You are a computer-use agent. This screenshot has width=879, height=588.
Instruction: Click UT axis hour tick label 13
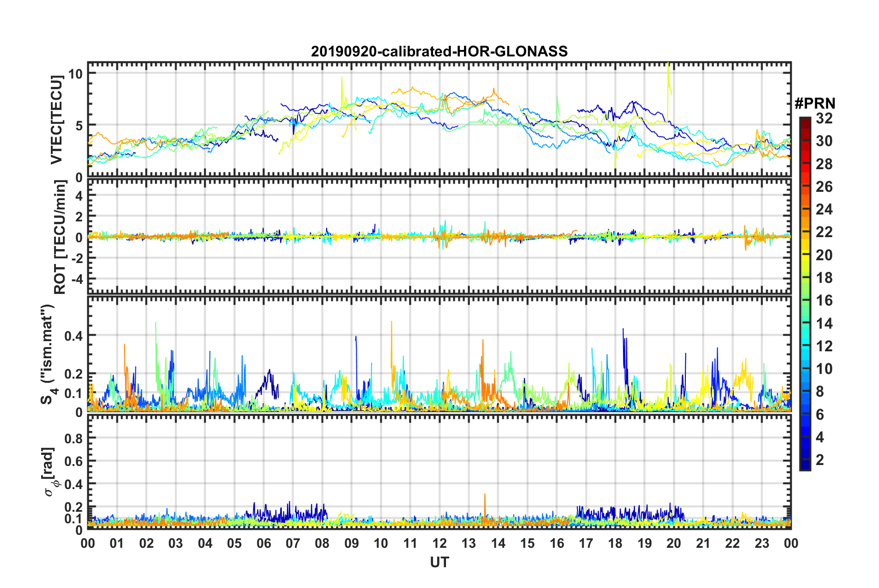pyautogui.click(x=469, y=543)
